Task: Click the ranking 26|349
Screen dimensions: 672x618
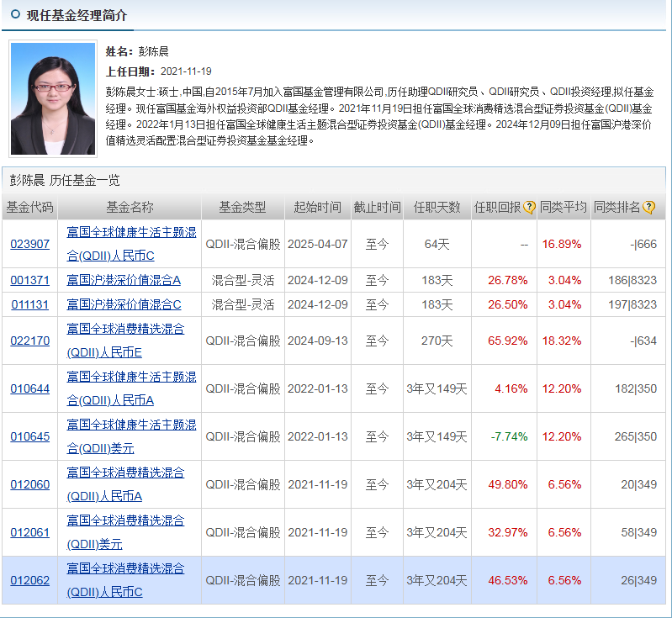Action: pos(639,581)
